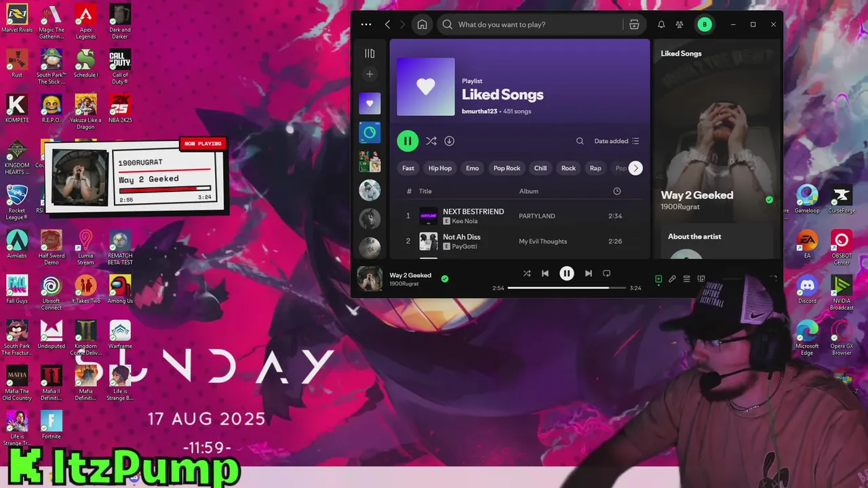Open the bmurtha123 profile link
Image resolution: width=868 pixels, height=488 pixels.
[479, 111]
